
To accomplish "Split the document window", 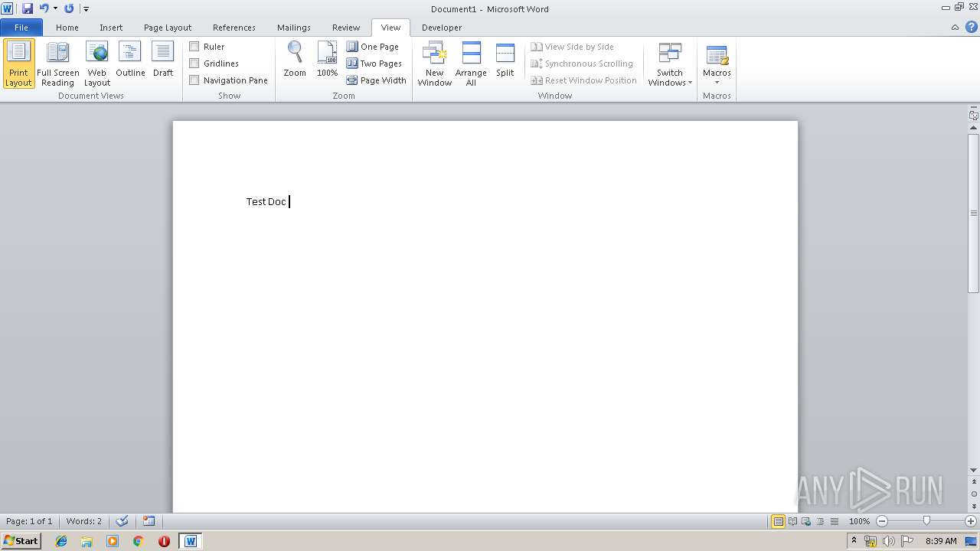I will tap(505, 60).
